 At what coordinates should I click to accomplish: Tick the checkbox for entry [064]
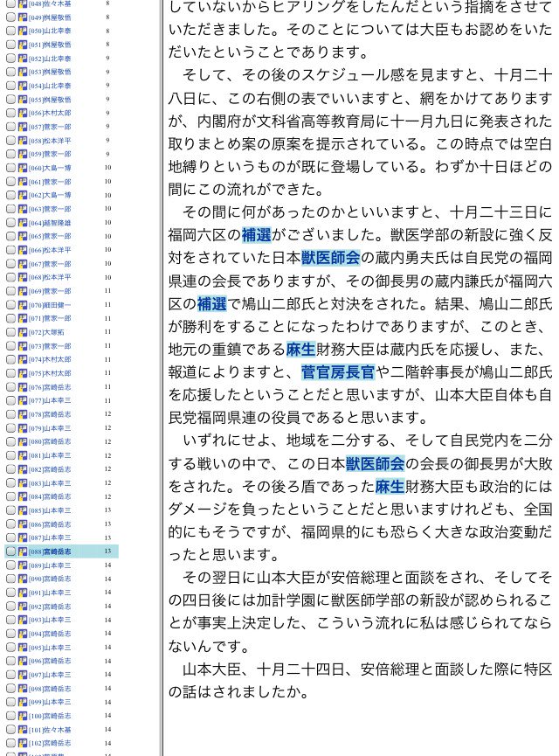point(10,223)
